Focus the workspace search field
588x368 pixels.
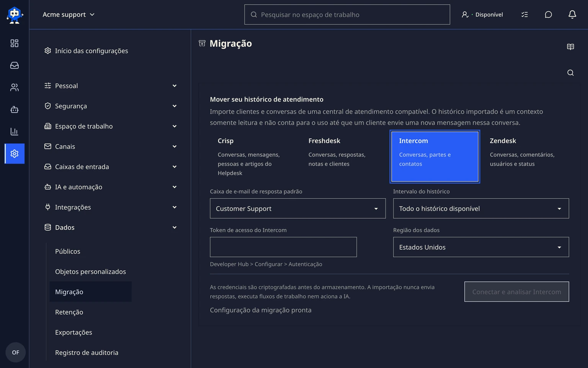point(347,15)
